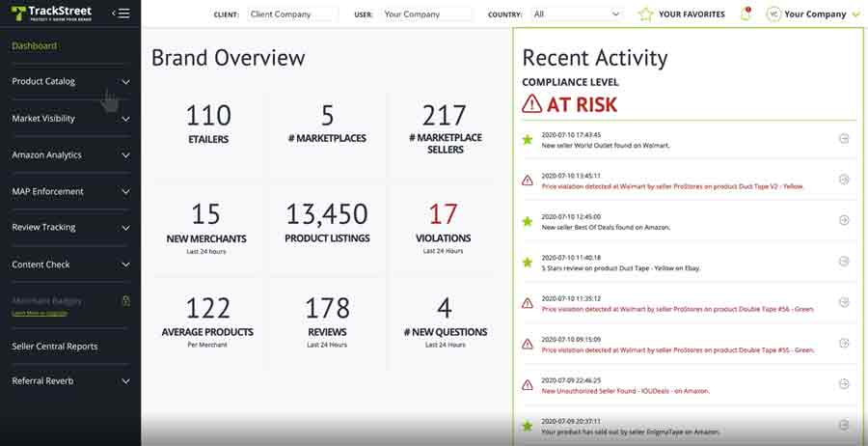
Task: Open Content Check menu item
Action: pyautogui.click(x=41, y=265)
